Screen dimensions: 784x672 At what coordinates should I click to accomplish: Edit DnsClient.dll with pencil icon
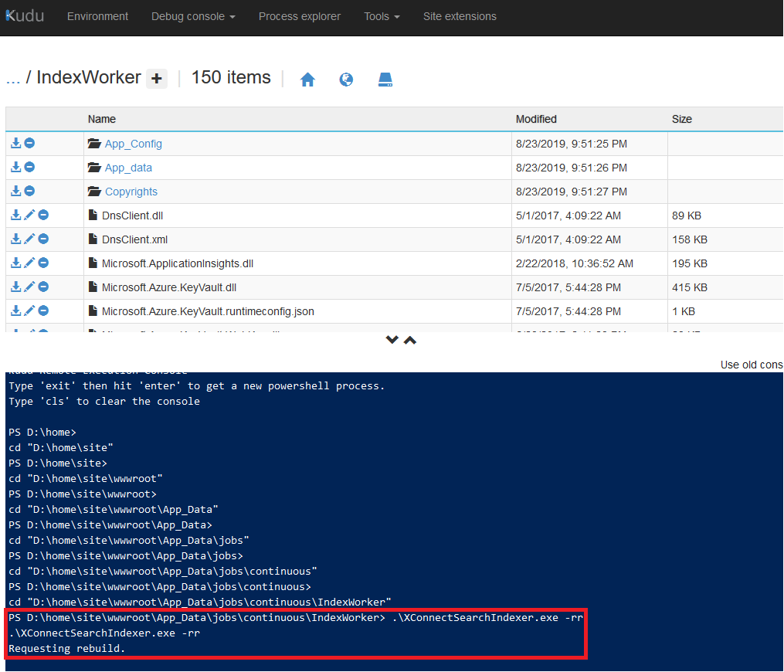(x=29, y=215)
